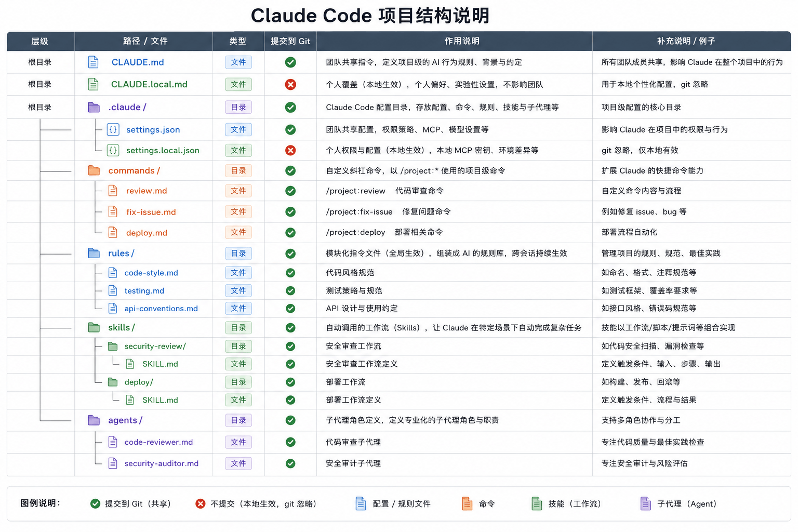Click the orange file icon beside deploy.md
798x532 pixels.
tap(113, 232)
